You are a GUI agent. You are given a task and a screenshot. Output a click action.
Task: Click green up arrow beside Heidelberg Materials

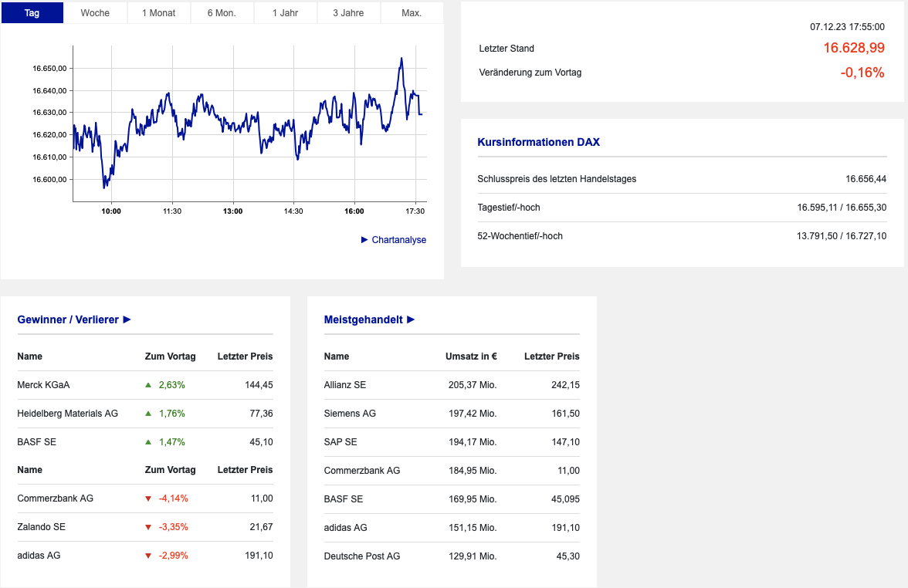tap(148, 414)
